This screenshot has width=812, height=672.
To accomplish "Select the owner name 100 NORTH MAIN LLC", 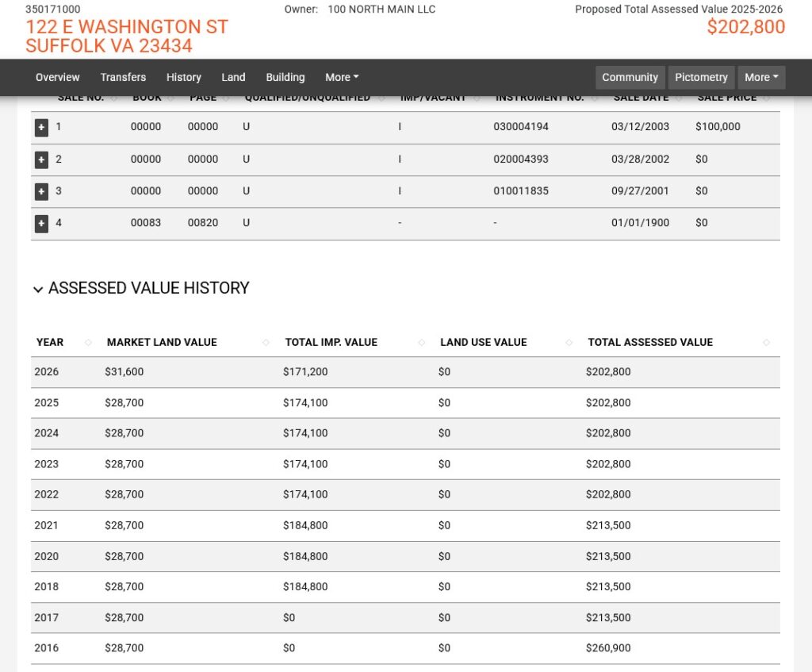I will tap(381, 10).
